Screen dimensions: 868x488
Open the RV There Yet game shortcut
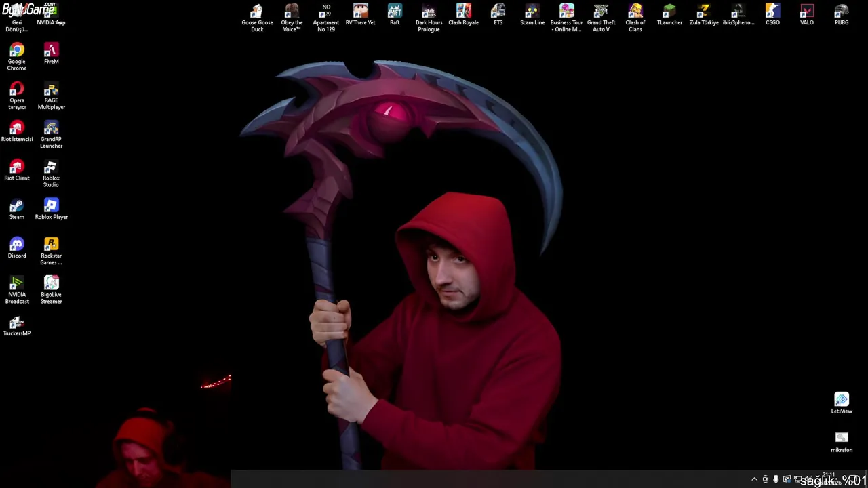click(x=360, y=15)
